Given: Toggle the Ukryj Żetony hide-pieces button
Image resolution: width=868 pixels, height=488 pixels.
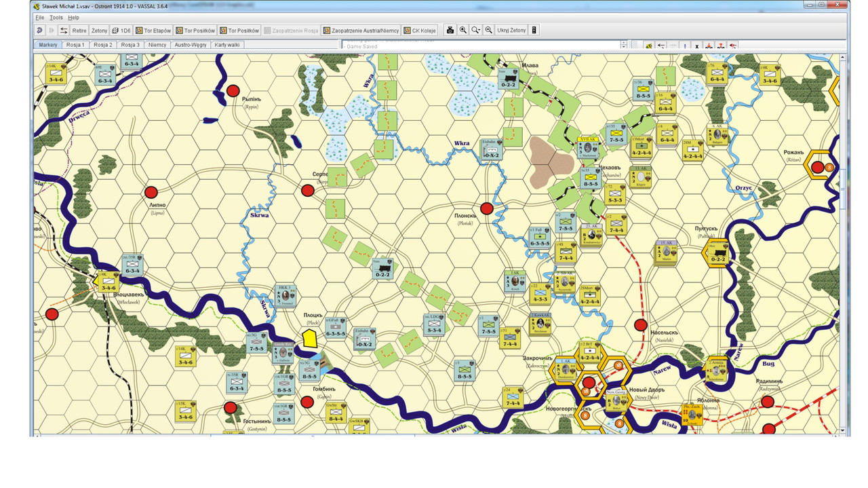Looking at the screenshot, I should (511, 31).
